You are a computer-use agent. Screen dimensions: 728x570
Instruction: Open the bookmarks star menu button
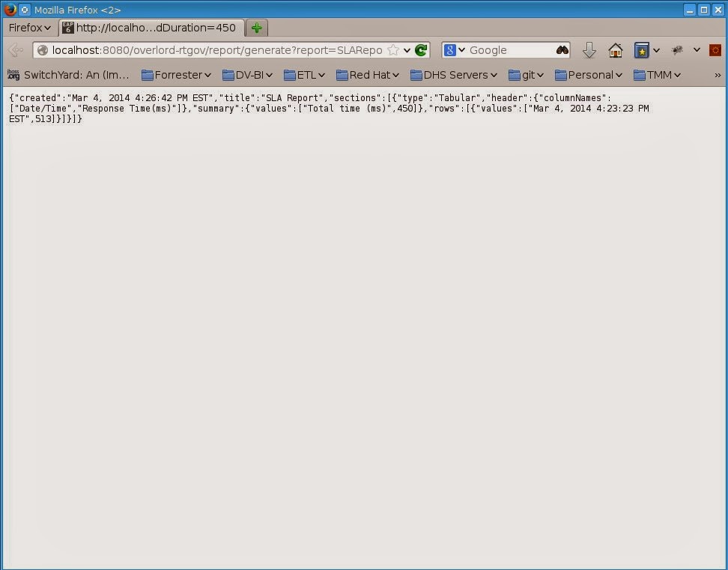[642, 50]
